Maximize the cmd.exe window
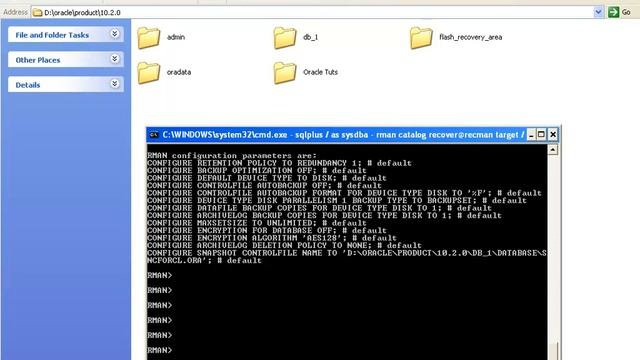Viewport: 640px width, 360px height. 541,135
